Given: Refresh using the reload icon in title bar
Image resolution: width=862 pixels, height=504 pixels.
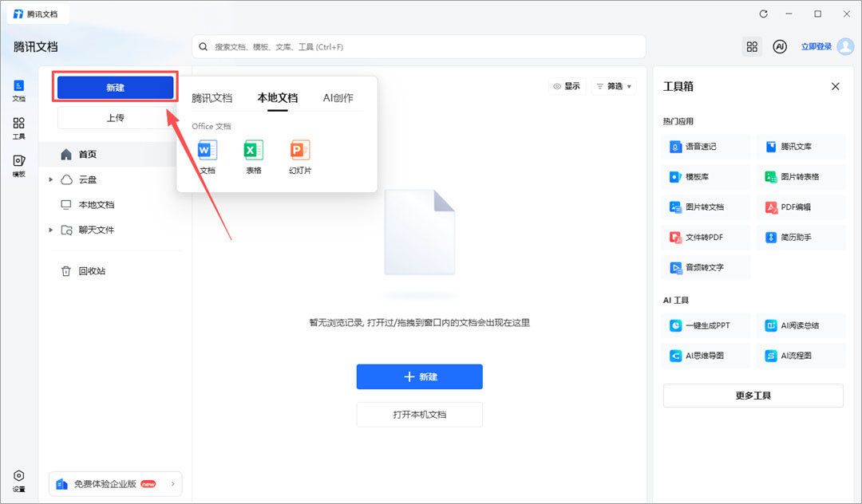Looking at the screenshot, I should 764,14.
